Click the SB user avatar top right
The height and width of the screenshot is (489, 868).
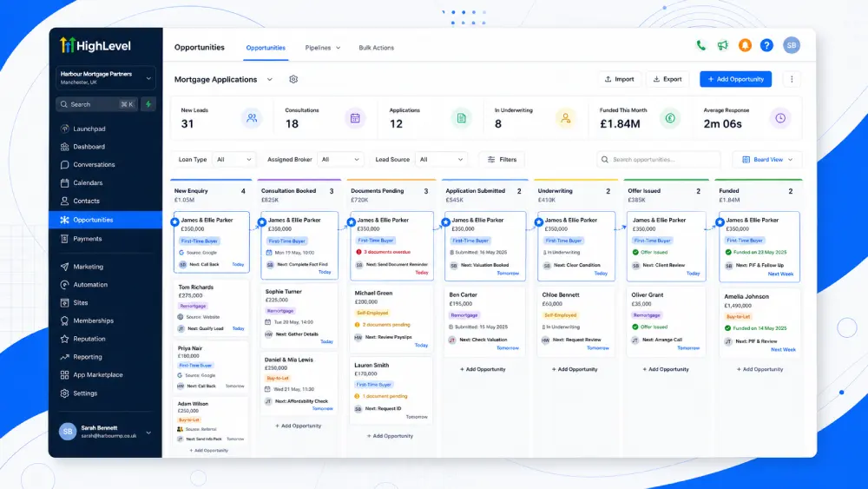(x=792, y=45)
